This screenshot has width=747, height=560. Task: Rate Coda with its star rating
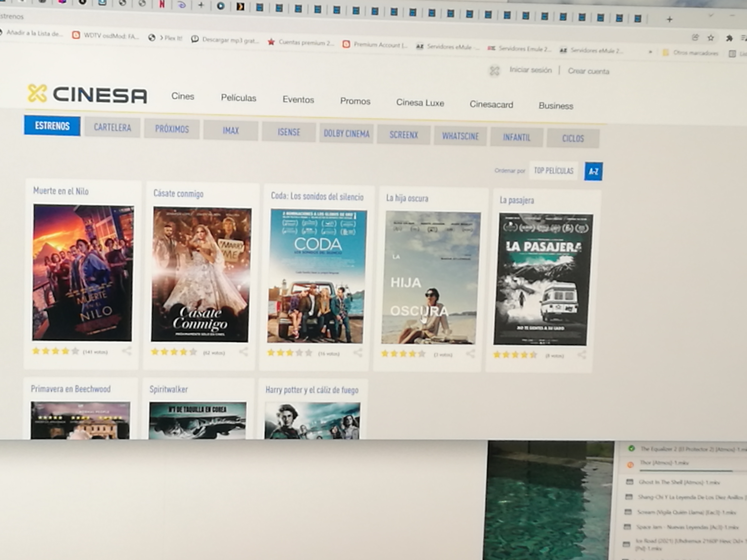click(290, 353)
